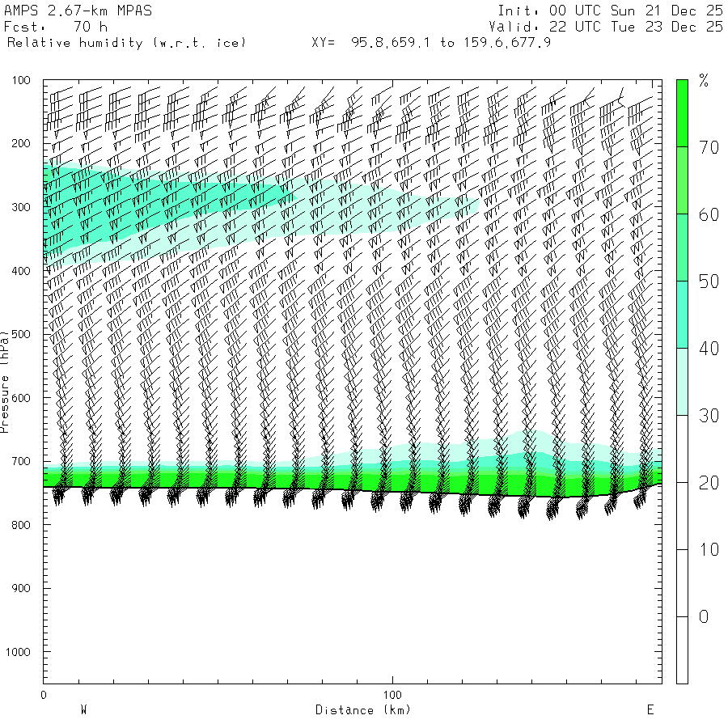This screenshot has height=728, width=728.
Task: Click the 40-50% turquoise colorbar segment
Action: click(x=682, y=315)
